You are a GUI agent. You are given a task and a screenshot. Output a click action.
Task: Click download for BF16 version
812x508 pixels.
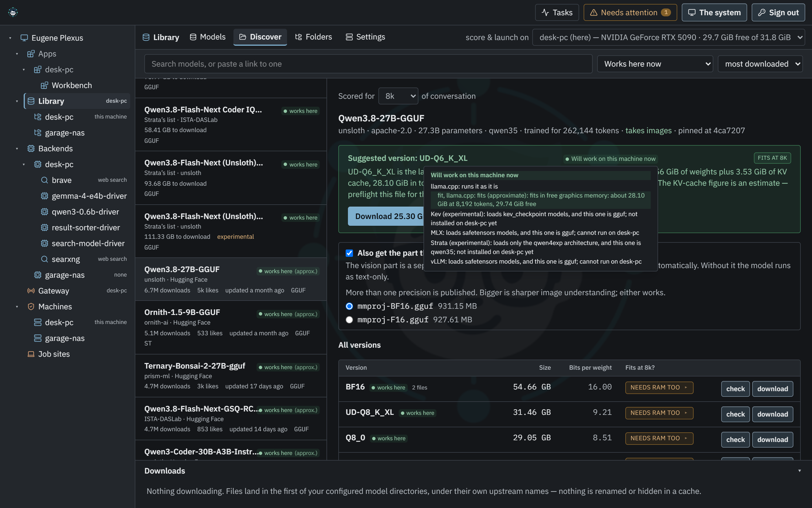coord(773,389)
